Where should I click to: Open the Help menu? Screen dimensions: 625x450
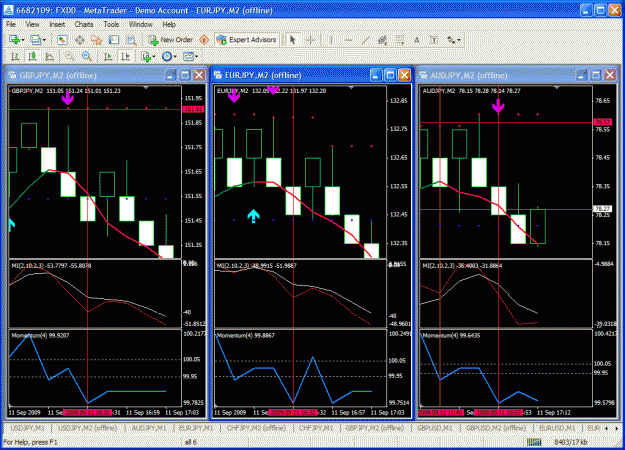(169, 24)
